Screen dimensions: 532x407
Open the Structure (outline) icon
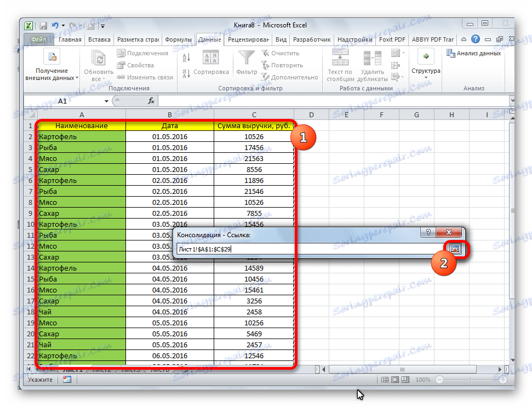pos(426,56)
